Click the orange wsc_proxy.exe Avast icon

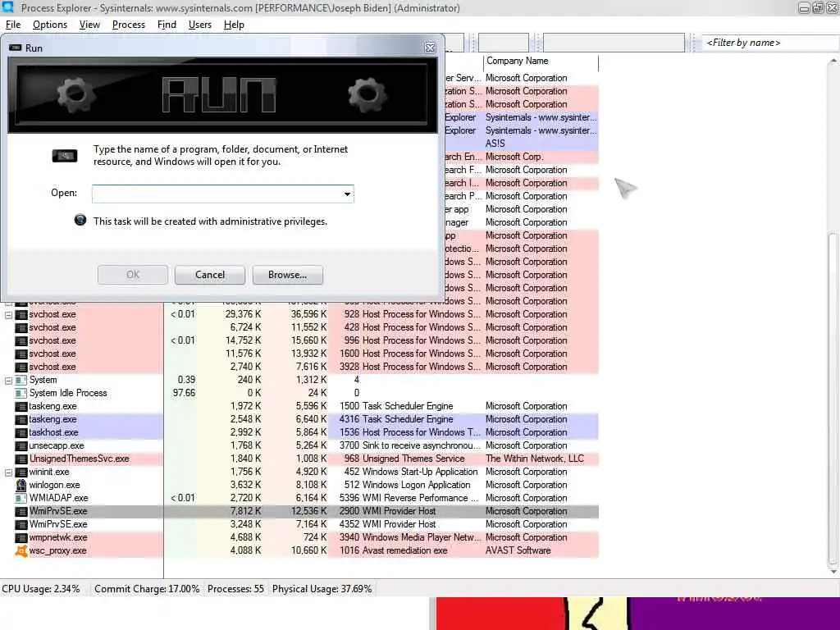[x=21, y=550]
